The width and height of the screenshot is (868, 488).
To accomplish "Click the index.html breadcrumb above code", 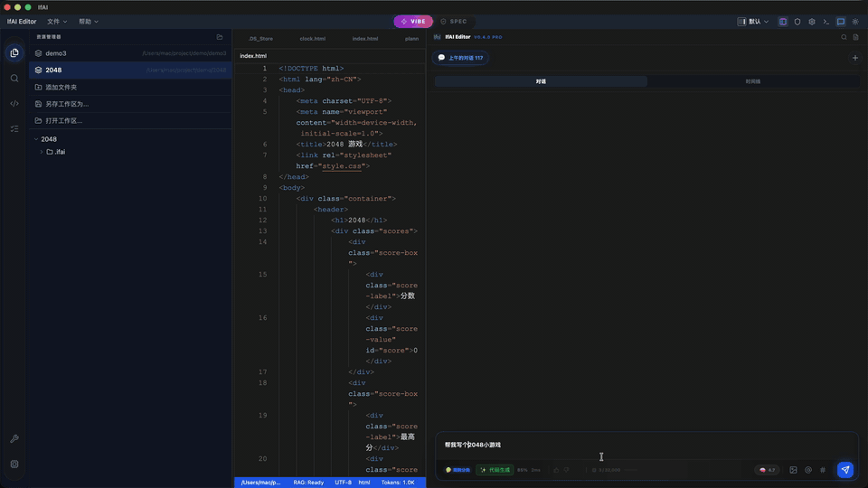I will click(253, 56).
